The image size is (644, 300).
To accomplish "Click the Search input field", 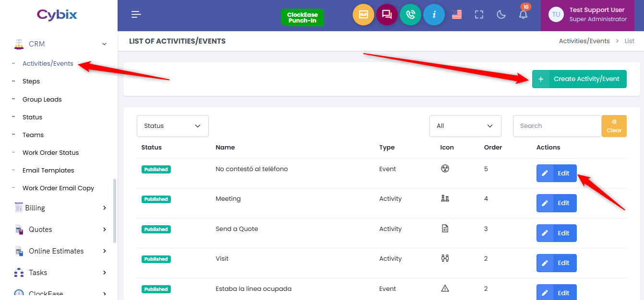I will coord(557,126).
